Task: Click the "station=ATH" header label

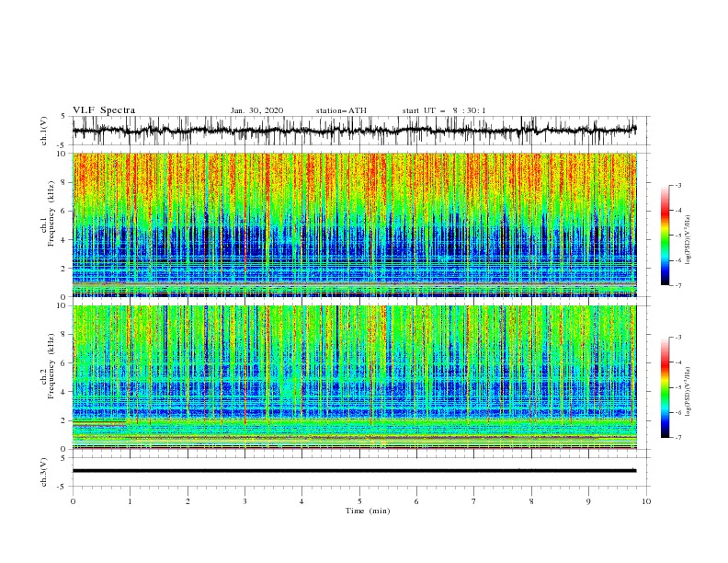Action: pyautogui.click(x=341, y=110)
